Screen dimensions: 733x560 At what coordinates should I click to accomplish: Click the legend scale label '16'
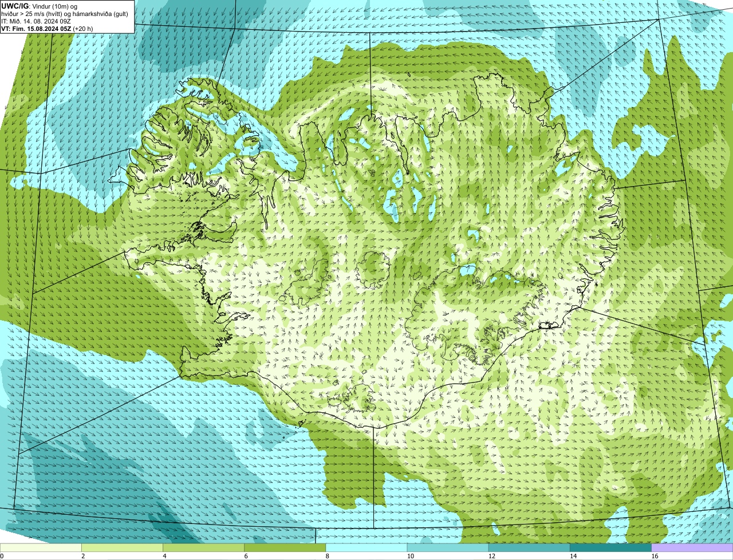655,556
